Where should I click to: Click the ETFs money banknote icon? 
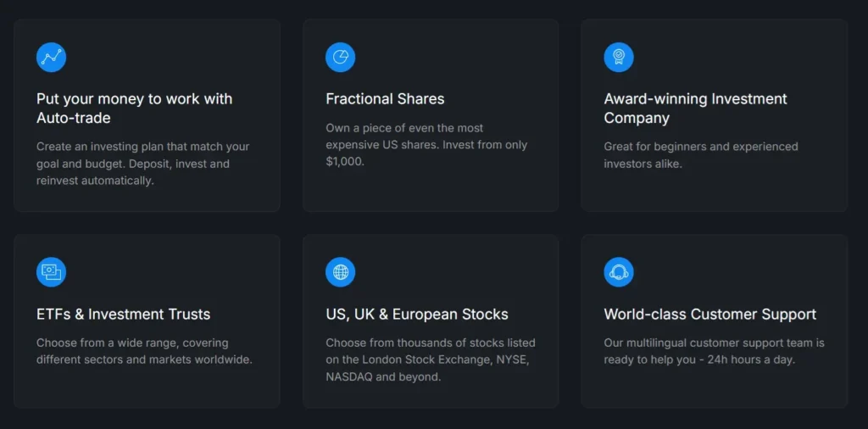click(51, 272)
